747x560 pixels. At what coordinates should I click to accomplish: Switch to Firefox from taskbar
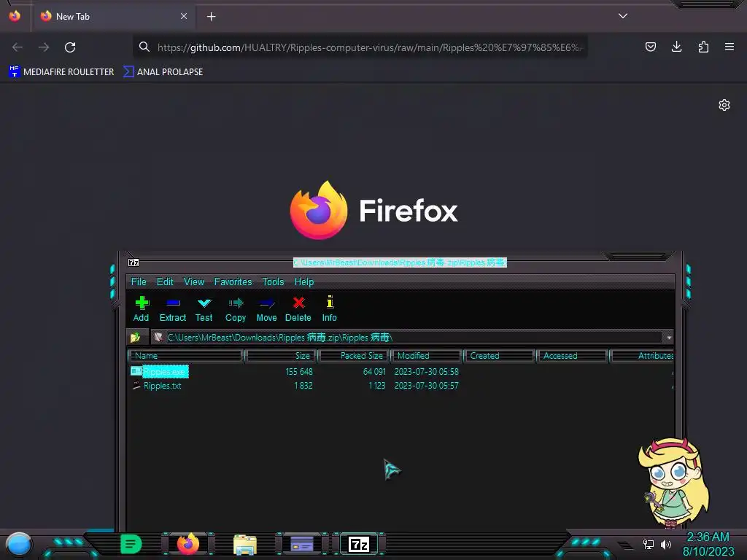[x=188, y=544]
